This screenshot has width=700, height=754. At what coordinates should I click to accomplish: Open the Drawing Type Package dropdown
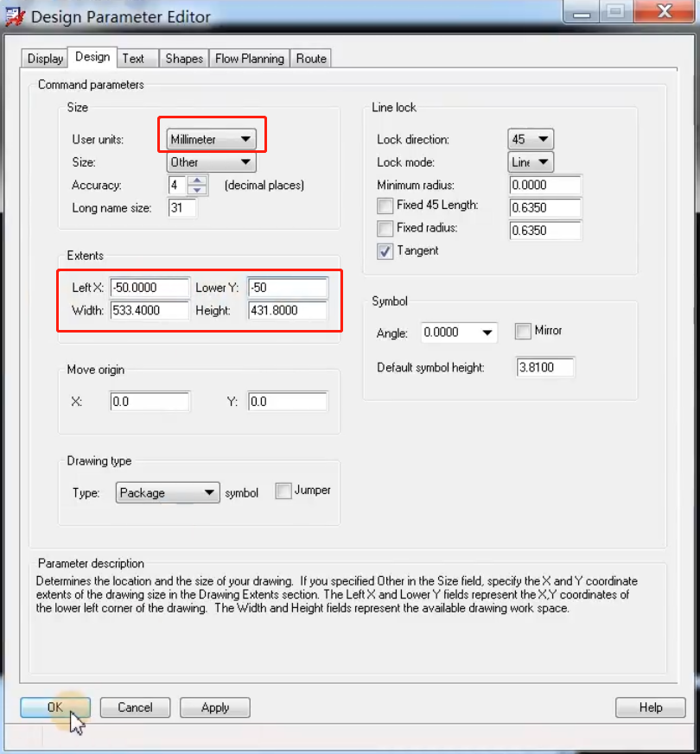168,493
